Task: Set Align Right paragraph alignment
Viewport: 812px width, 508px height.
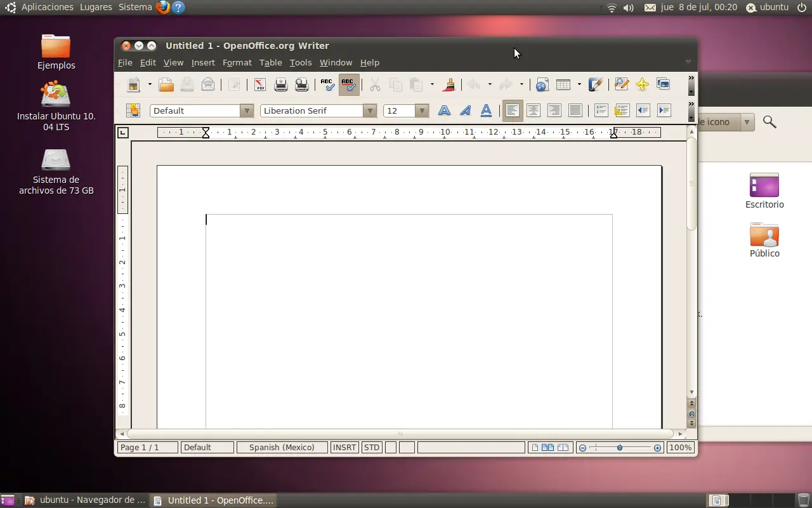Action: pyautogui.click(x=554, y=110)
